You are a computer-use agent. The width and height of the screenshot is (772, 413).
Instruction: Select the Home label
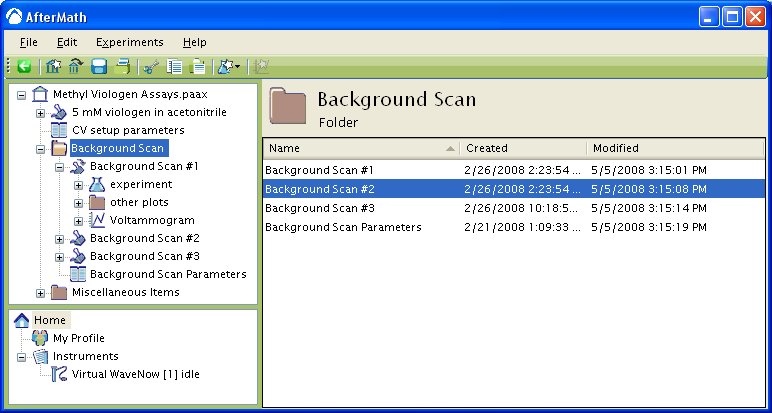[50, 320]
